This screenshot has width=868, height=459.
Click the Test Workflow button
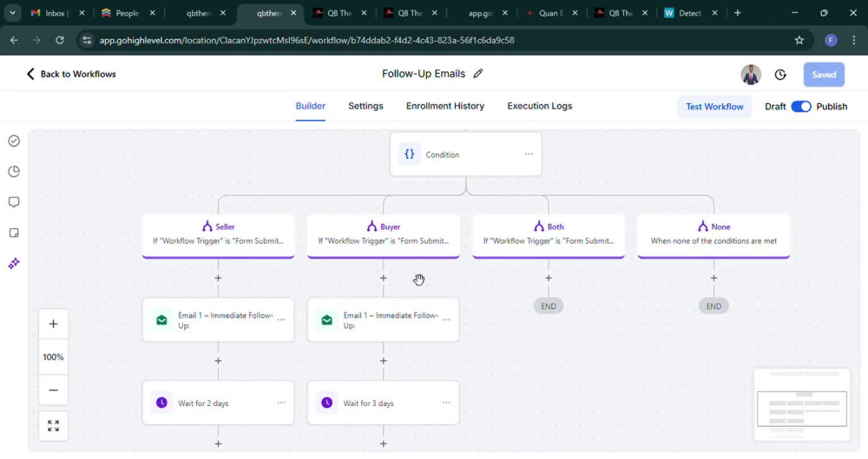click(714, 107)
